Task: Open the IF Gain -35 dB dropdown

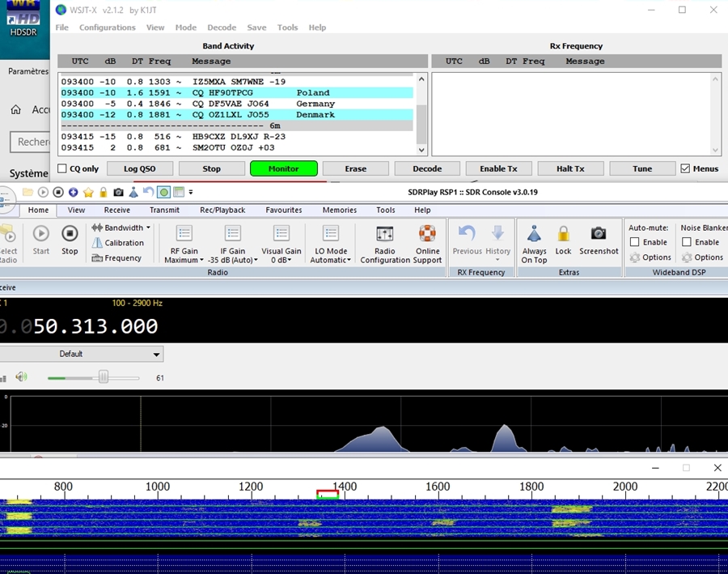Action: tap(233, 244)
